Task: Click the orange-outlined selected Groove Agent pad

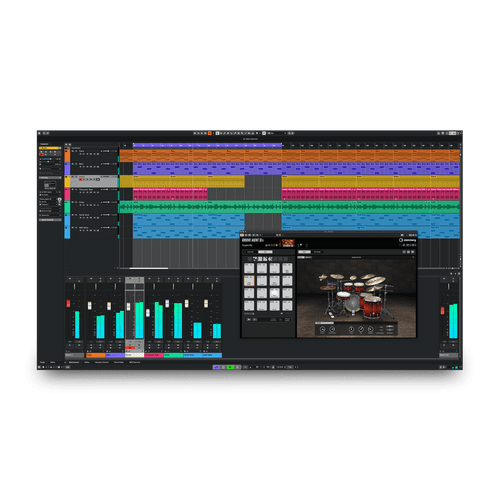Action: point(249,281)
